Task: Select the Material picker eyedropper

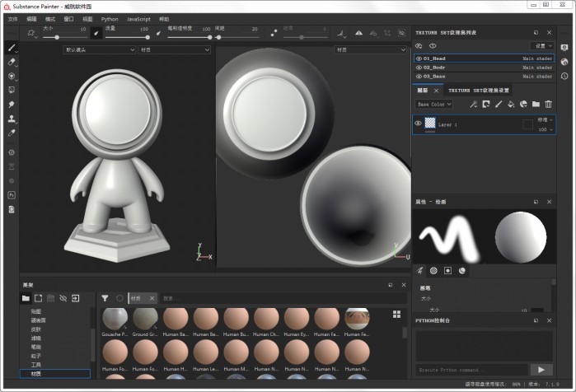Action: click(12, 133)
